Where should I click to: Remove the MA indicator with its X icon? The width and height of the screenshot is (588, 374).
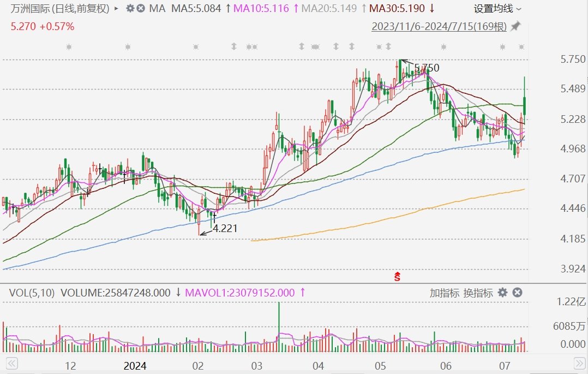(141, 9)
